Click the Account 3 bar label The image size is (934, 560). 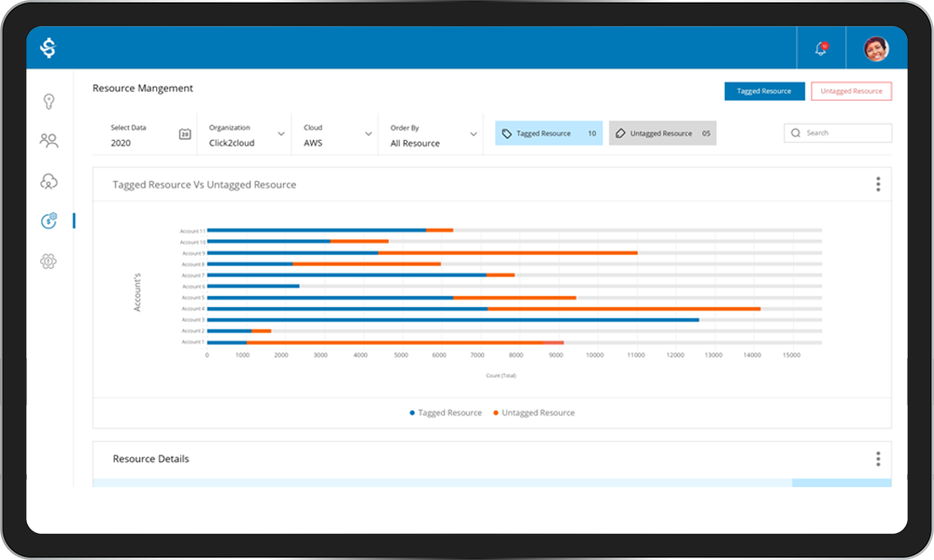coord(193,320)
